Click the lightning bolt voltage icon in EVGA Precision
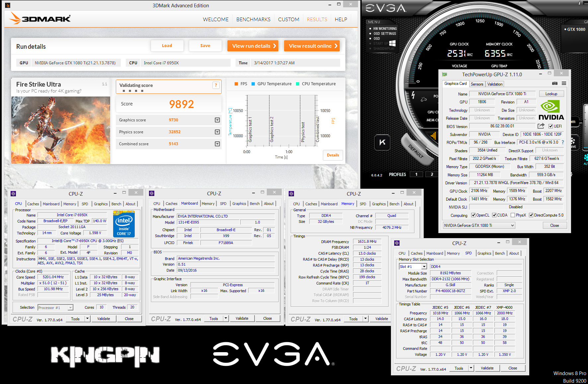588x384 pixels. (x=413, y=96)
